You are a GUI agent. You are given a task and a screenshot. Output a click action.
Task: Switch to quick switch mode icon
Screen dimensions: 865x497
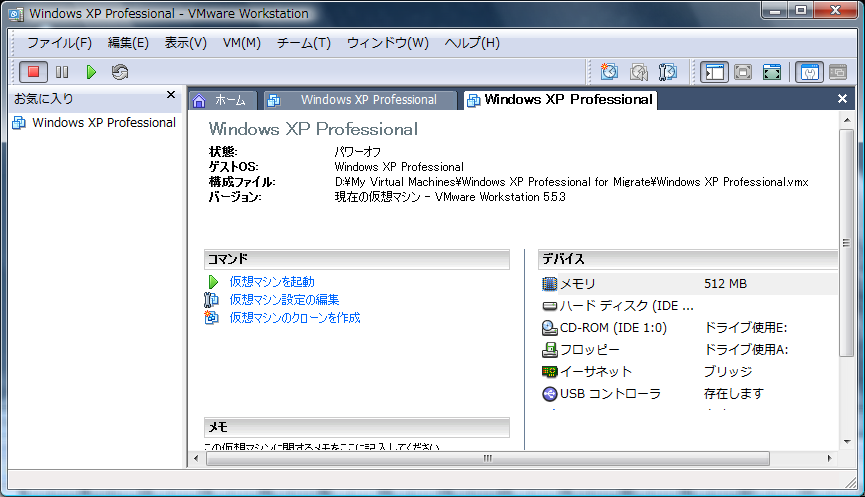point(743,72)
